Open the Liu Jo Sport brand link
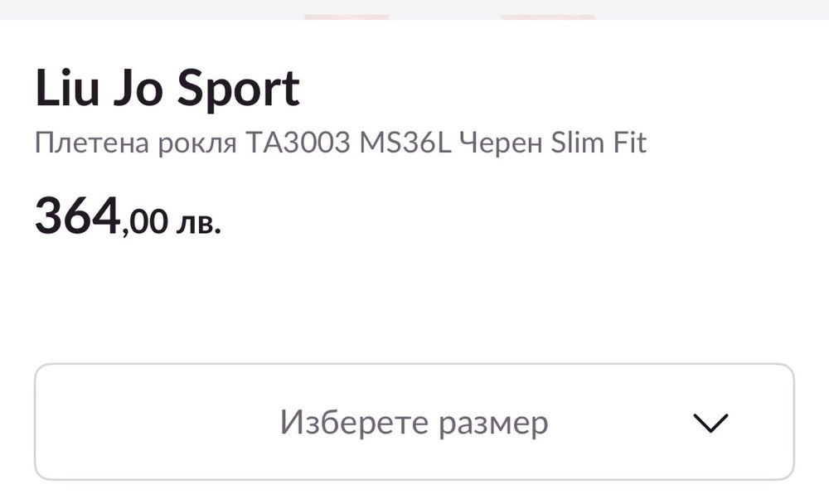Image resolution: width=829 pixels, height=504 pixels. pos(167,89)
